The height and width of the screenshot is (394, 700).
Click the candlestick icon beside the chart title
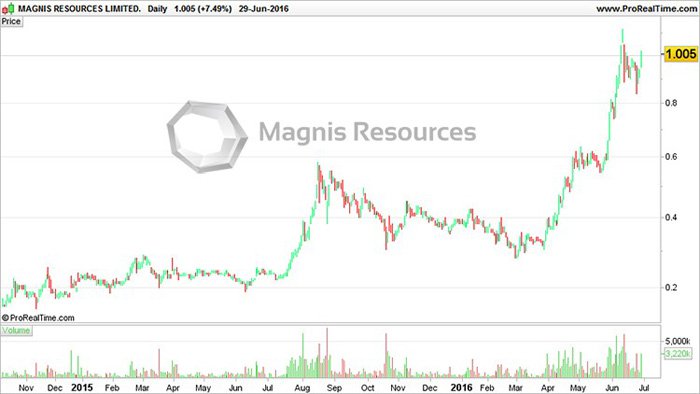click(8, 8)
